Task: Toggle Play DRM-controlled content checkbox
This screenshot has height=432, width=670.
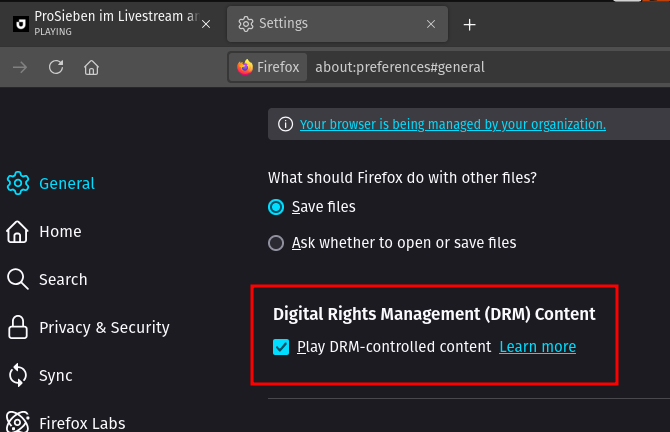Action: [281, 347]
